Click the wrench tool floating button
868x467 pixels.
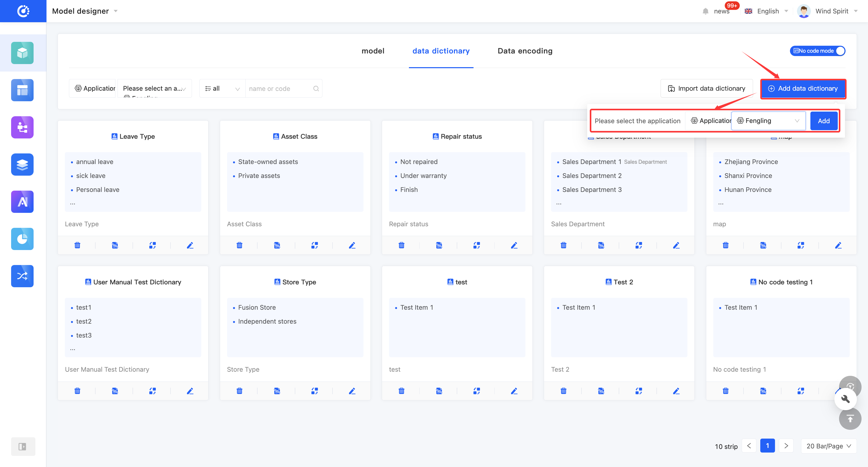846,399
